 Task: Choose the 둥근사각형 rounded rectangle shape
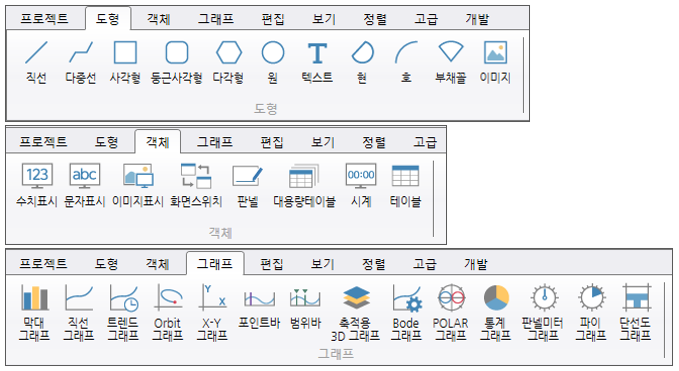[x=177, y=62]
